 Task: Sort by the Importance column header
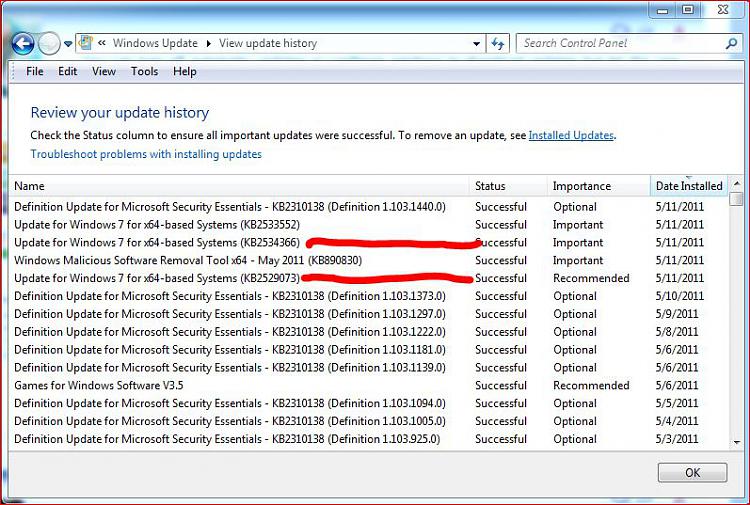(598, 186)
